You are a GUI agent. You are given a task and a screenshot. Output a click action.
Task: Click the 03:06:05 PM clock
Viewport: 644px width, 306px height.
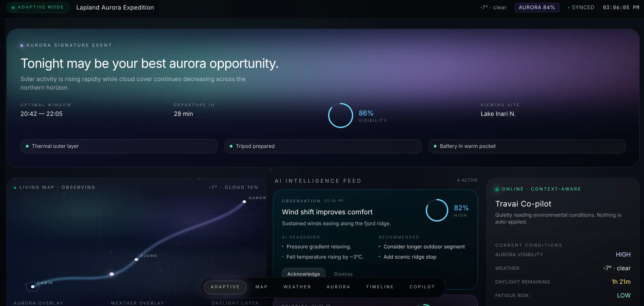tap(621, 7)
